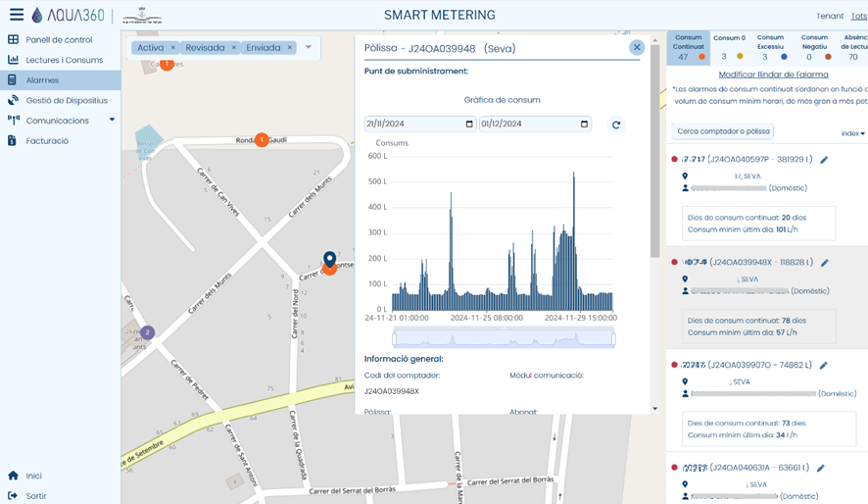Click Cerca comptador o pòlissa button
Screen dimensions: 868x504
(723, 131)
